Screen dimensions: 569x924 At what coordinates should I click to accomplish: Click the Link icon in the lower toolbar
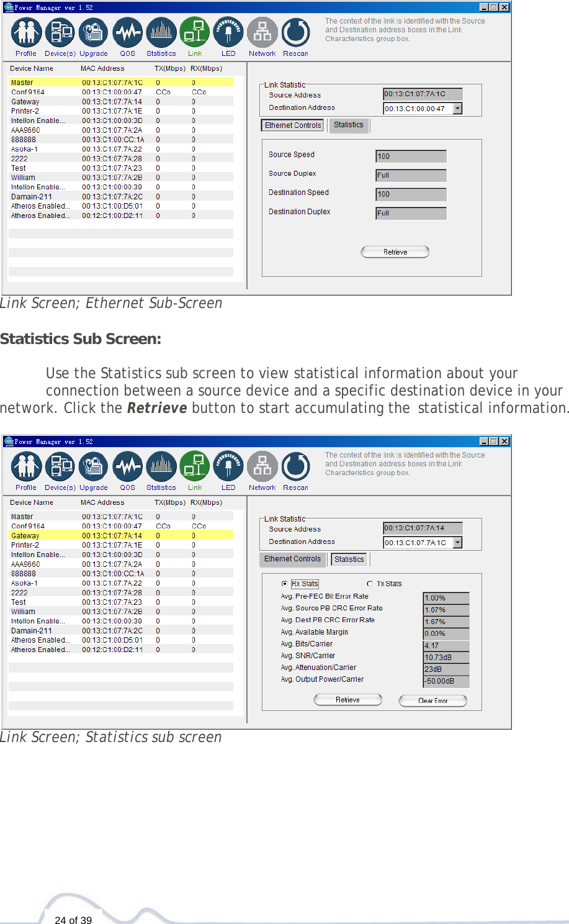(194, 466)
